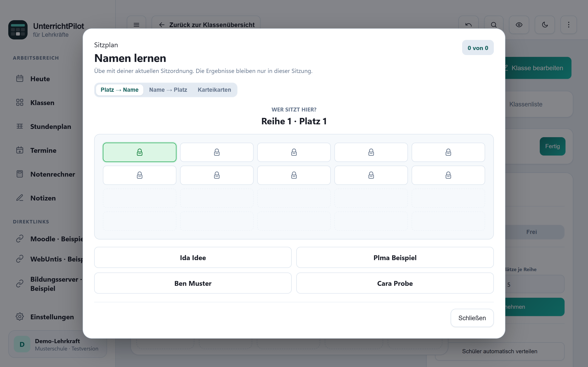Open the search magnifier icon
The height and width of the screenshot is (367, 588).
pyautogui.click(x=494, y=25)
